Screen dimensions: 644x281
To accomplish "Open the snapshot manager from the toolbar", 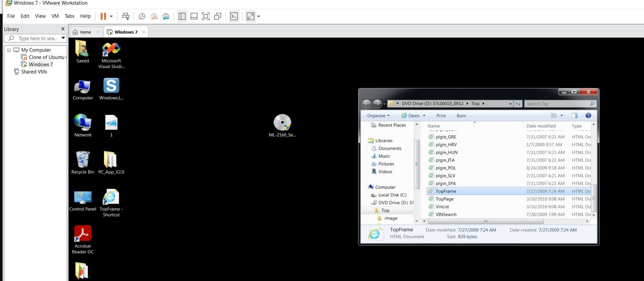I will click(x=166, y=16).
